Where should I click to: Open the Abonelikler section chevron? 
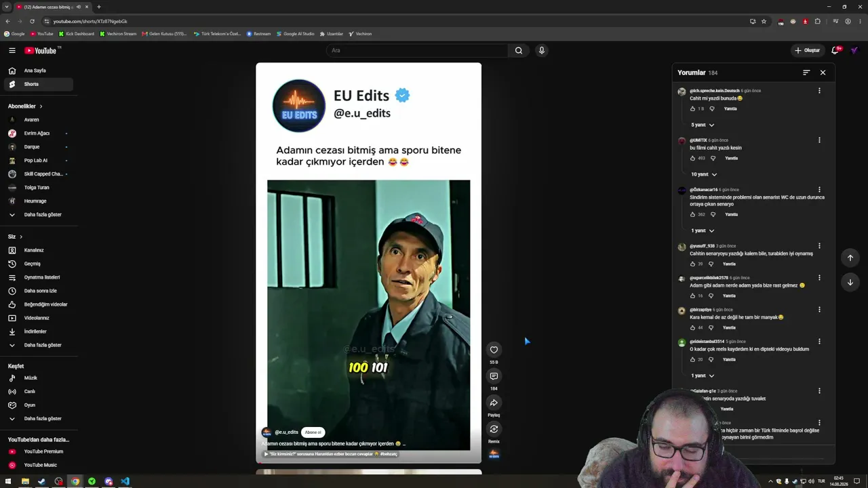pyautogui.click(x=41, y=106)
